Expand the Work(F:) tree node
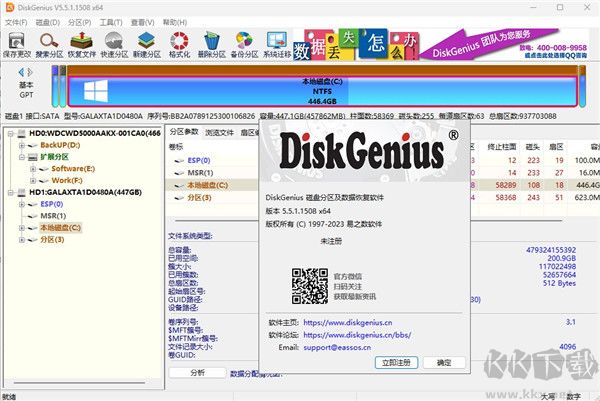 point(33,181)
